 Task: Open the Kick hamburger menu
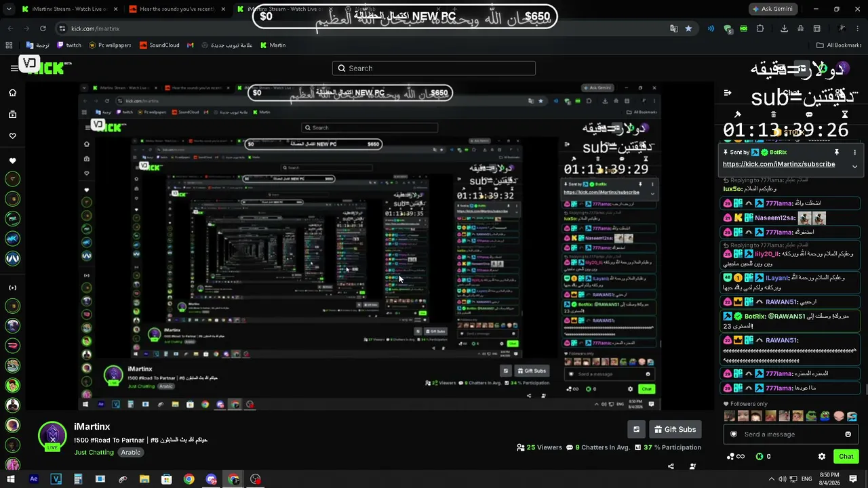pyautogui.click(x=14, y=68)
